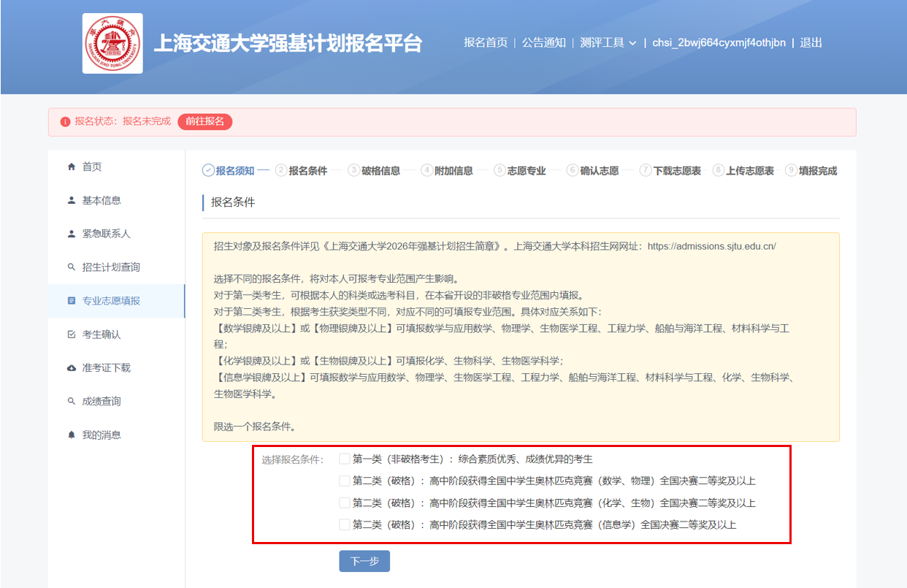
Task: Click the person icon beside 基本信息
Action: click(72, 200)
